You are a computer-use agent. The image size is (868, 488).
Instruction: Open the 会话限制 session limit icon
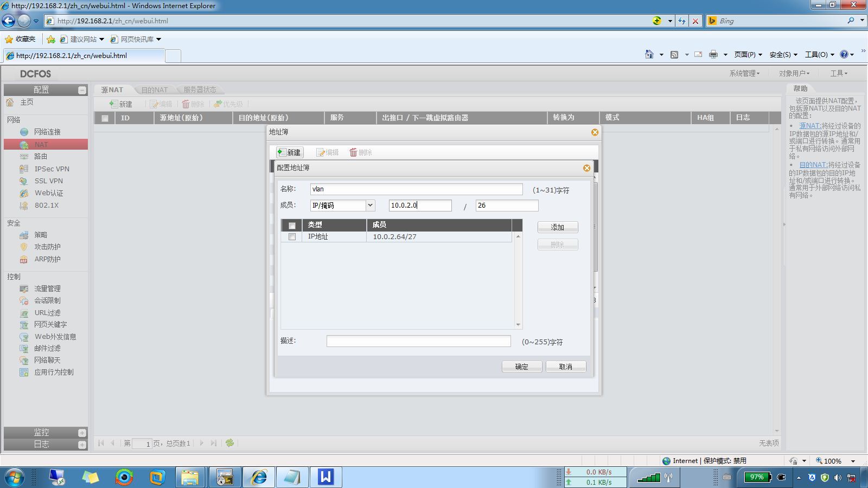pos(24,300)
